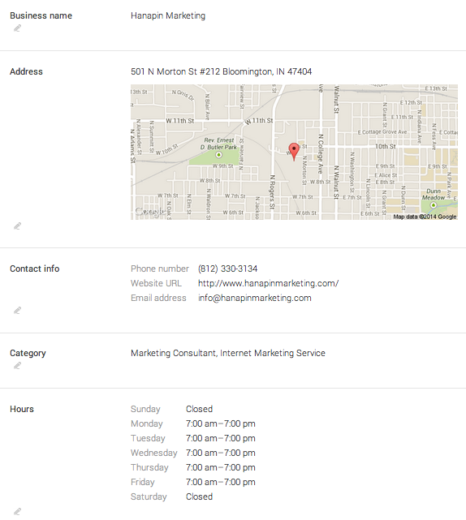Click the 10th St label on map
The height and width of the screenshot is (520, 466).
[385, 146]
